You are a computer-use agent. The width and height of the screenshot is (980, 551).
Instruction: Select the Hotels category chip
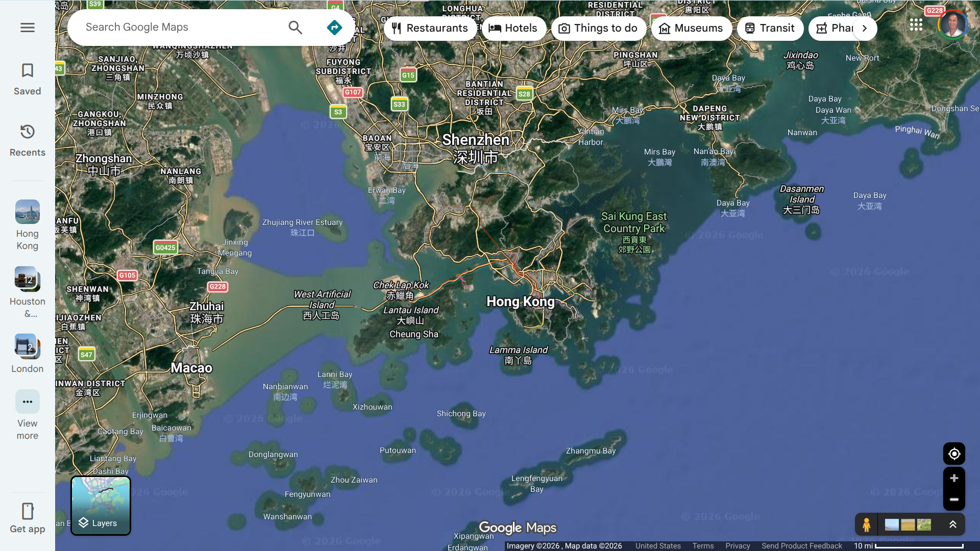[513, 28]
